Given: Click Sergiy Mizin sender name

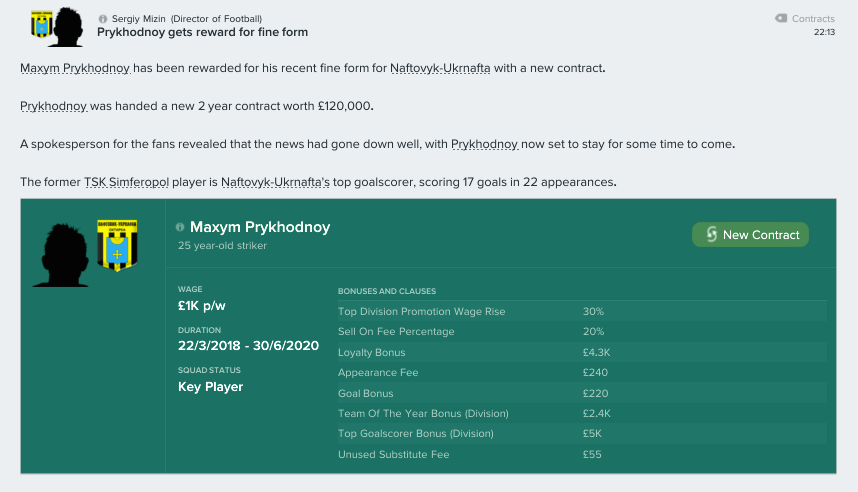Looking at the screenshot, I should point(138,19).
